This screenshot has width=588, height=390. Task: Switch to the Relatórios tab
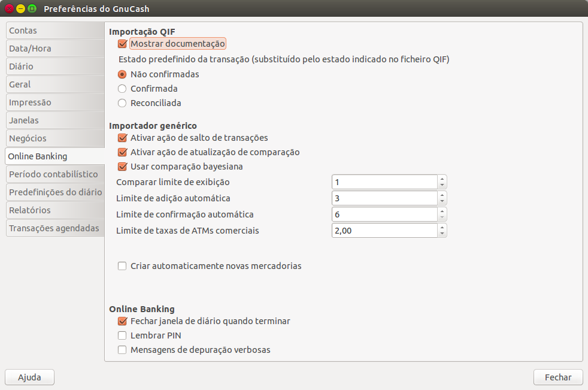click(54, 210)
